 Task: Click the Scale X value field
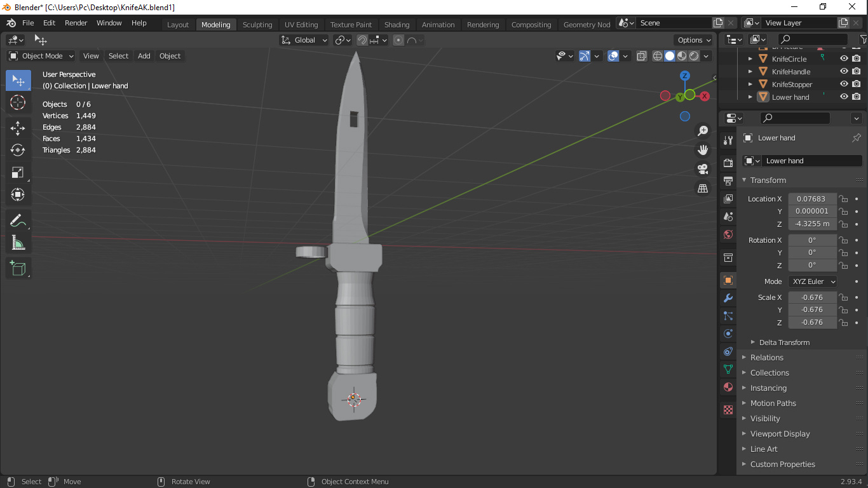tap(813, 297)
